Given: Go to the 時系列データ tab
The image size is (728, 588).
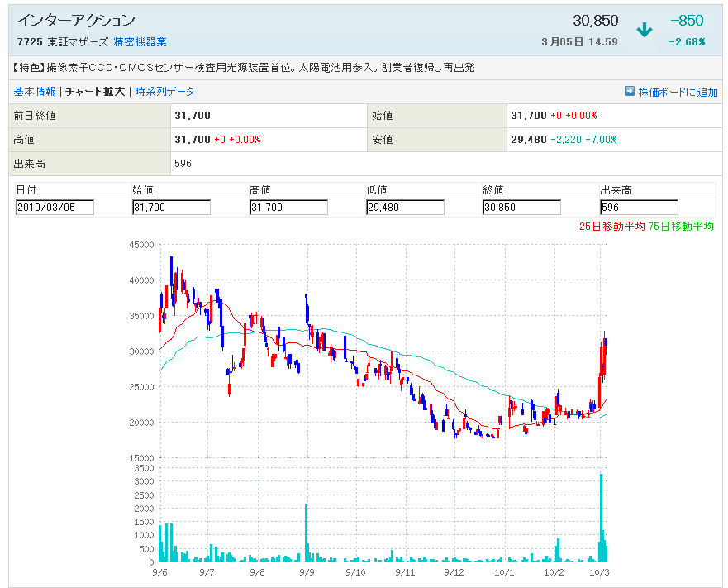Looking at the screenshot, I should [x=165, y=92].
